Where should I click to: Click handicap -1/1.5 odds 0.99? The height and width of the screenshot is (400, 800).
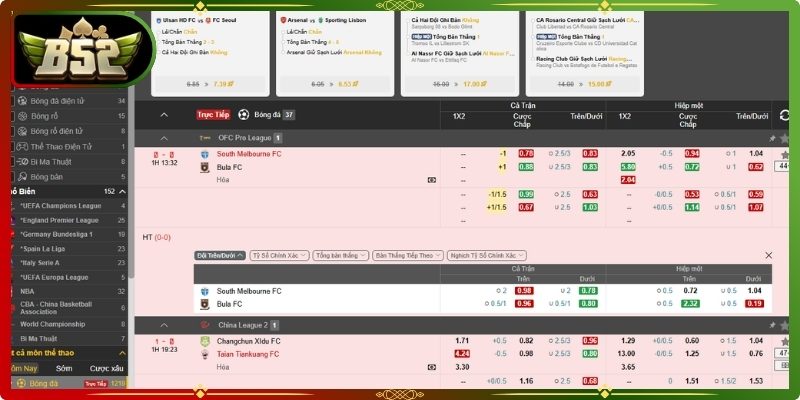point(526,194)
